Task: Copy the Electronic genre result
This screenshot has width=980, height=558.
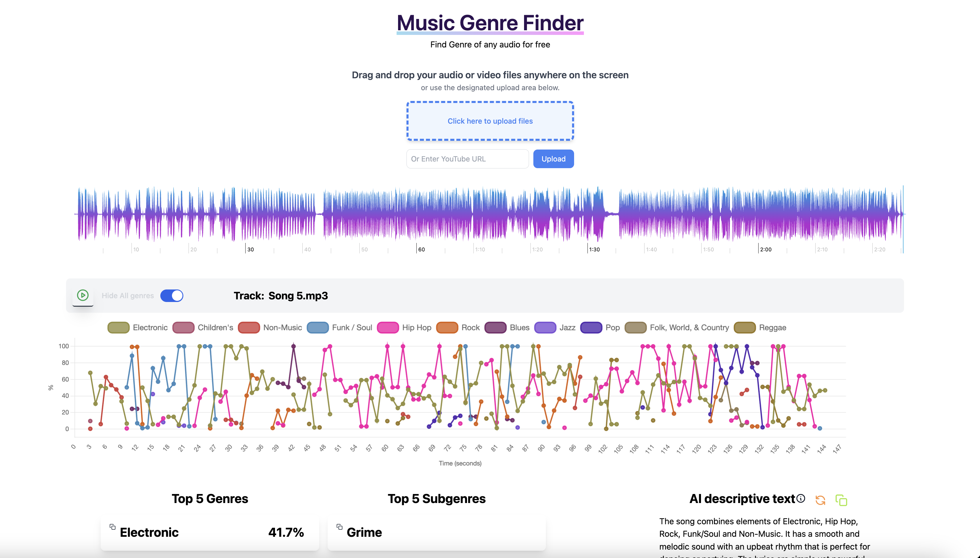Action: click(x=112, y=527)
